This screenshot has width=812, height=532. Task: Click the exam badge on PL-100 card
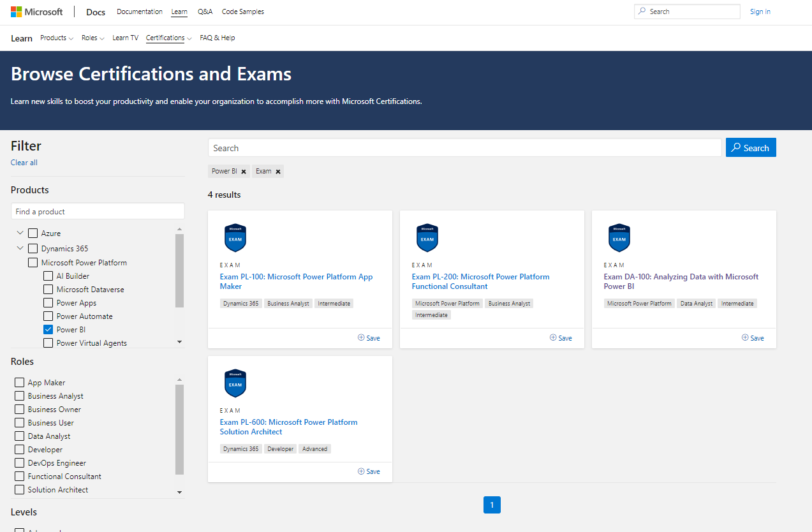click(235, 238)
